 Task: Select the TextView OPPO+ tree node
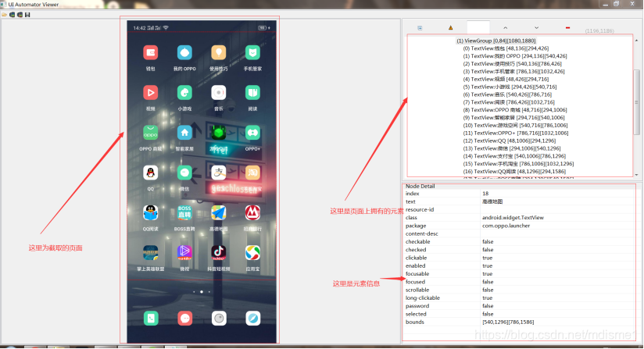[516, 133]
